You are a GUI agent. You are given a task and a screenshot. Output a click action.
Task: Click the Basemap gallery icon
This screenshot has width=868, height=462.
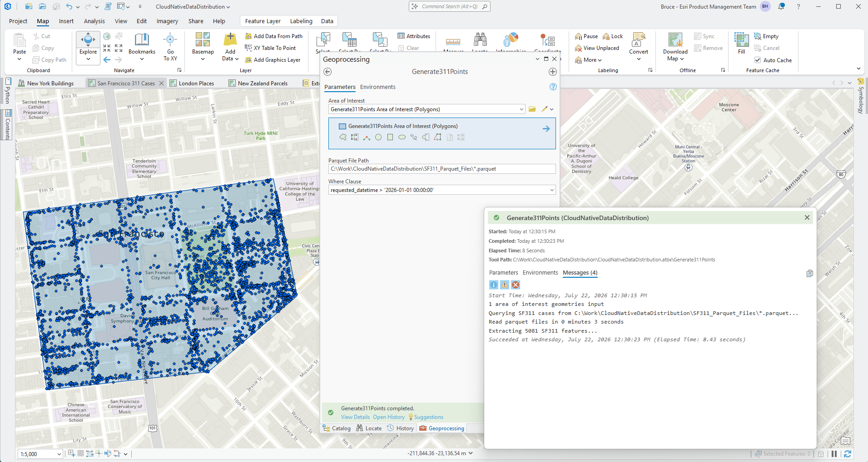click(x=203, y=39)
